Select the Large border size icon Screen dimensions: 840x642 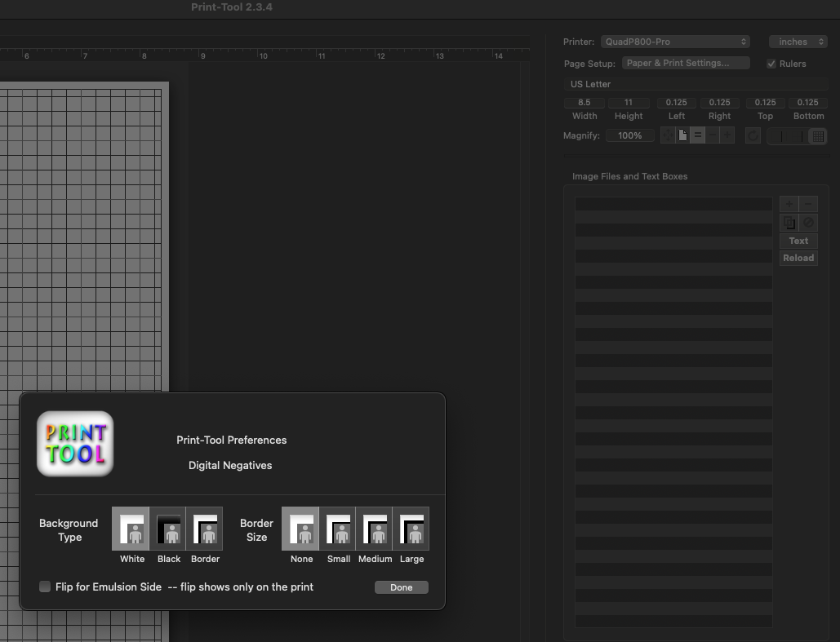click(x=411, y=528)
